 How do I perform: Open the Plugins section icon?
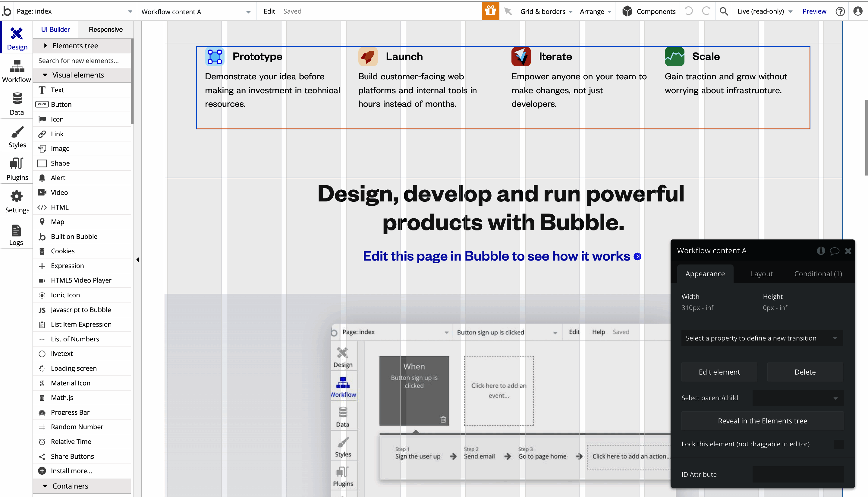click(x=17, y=169)
